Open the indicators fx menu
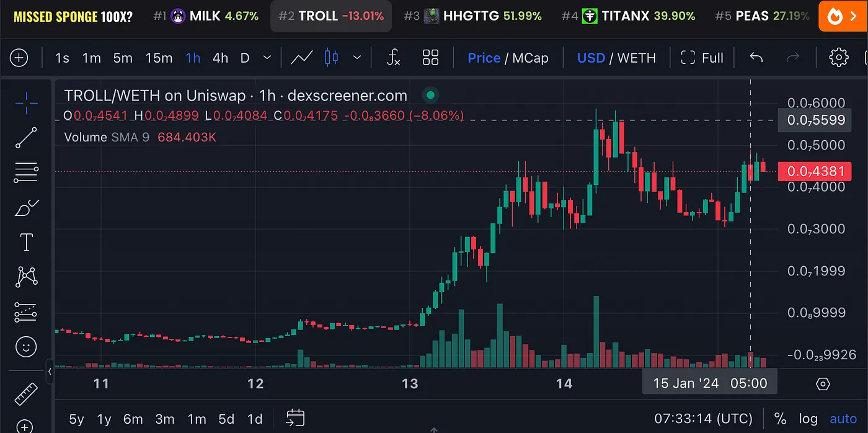This screenshot has height=433, width=868. click(x=392, y=57)
